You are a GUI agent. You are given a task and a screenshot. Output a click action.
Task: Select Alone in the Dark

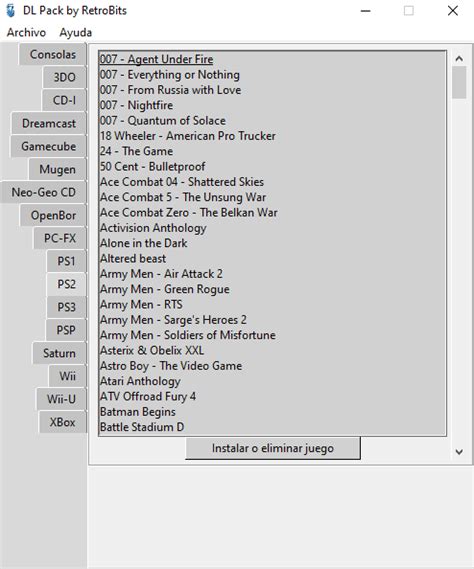[x=272, y=243]
